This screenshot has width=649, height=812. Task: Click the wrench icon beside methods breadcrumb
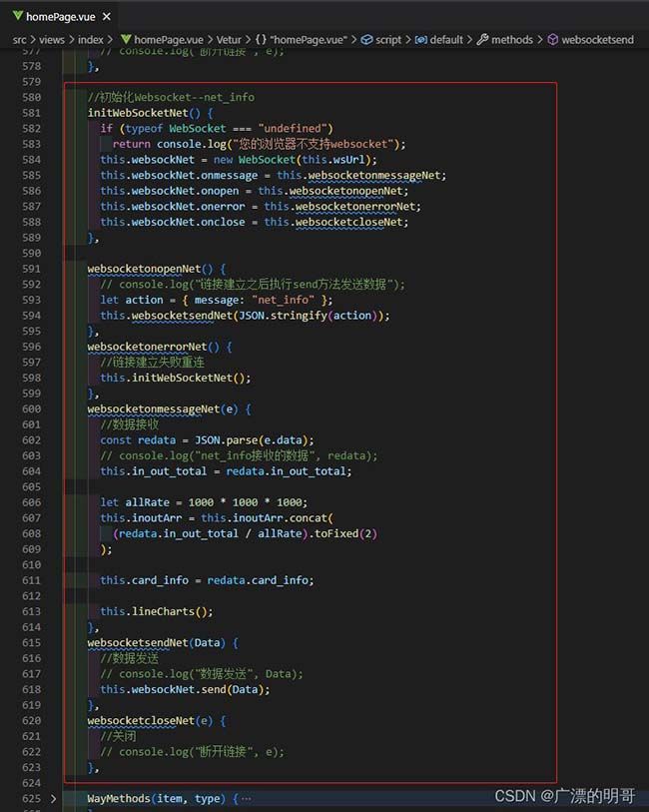pos(483,40)
